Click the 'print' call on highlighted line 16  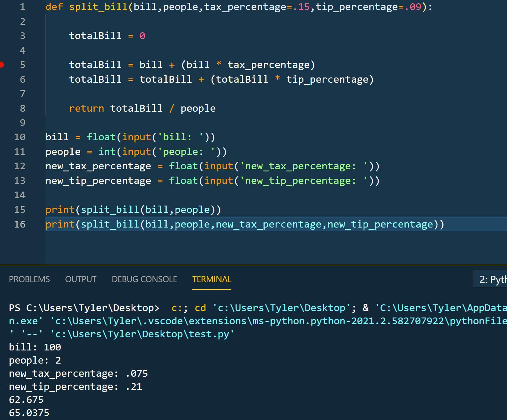click(60, 224)
